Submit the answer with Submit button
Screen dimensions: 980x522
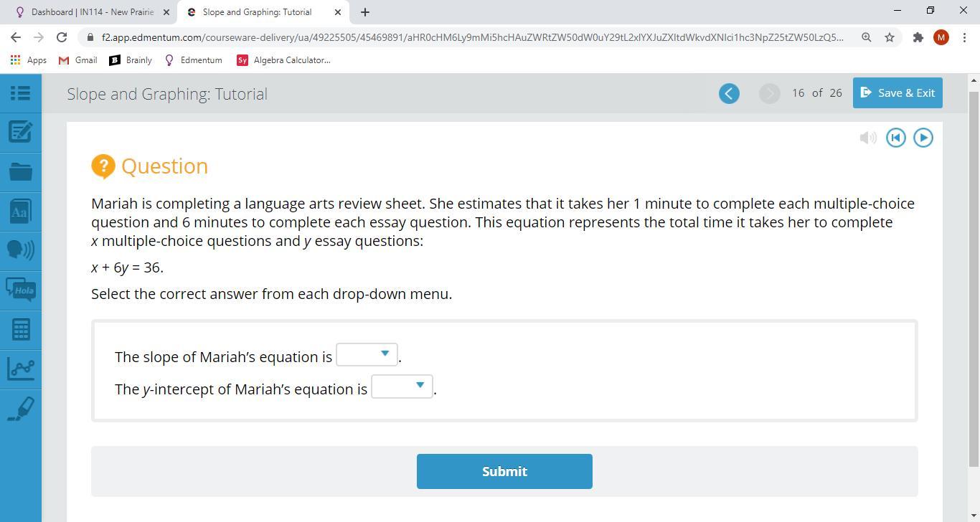click(504, 471)
